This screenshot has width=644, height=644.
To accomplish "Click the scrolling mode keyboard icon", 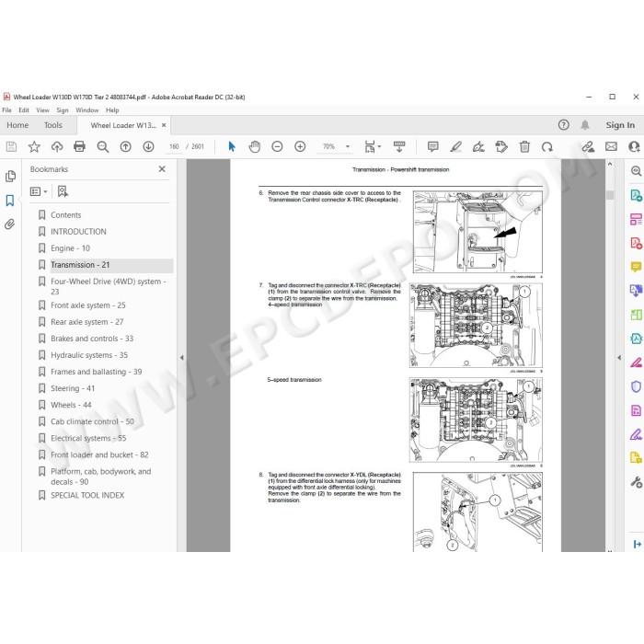I will pos(399,146).
